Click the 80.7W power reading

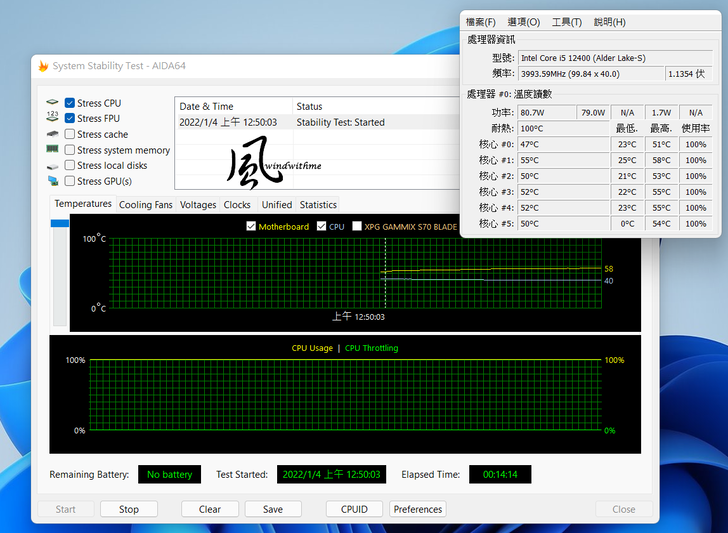546,113
